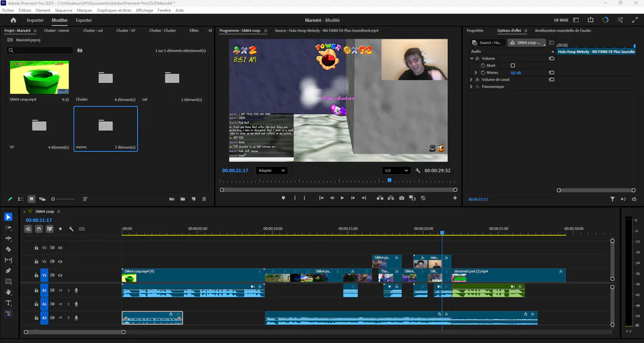Select the Rectangle tool
Image resolution: width=644 pixels, height=343 pixels.
(x=8, y=281)
